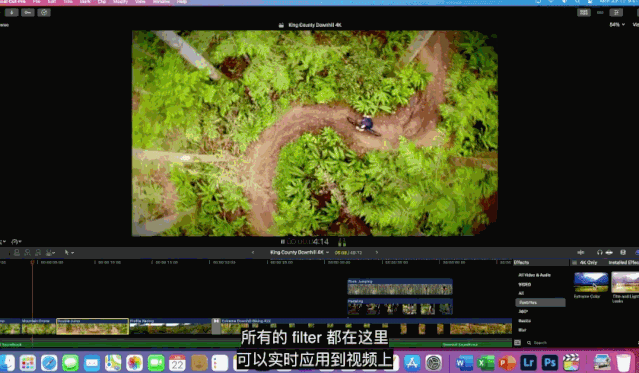Toggle the green audio meters below the viewer
Image resolution: width=639 pixels, height=373 pixels.
[x=342, y=242]
